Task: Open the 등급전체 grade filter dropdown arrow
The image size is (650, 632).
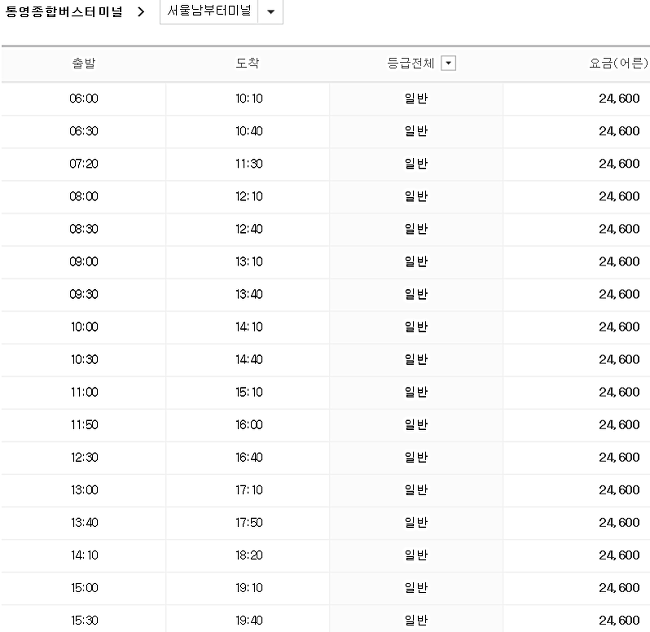Action: pyautogui.click(x=448, y=63)
